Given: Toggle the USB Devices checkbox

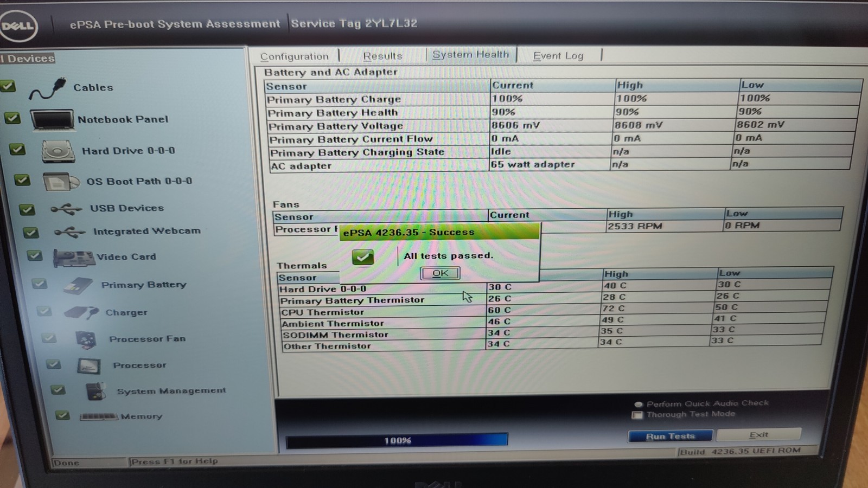Looking at the screenshot, I should pos(27,209).
